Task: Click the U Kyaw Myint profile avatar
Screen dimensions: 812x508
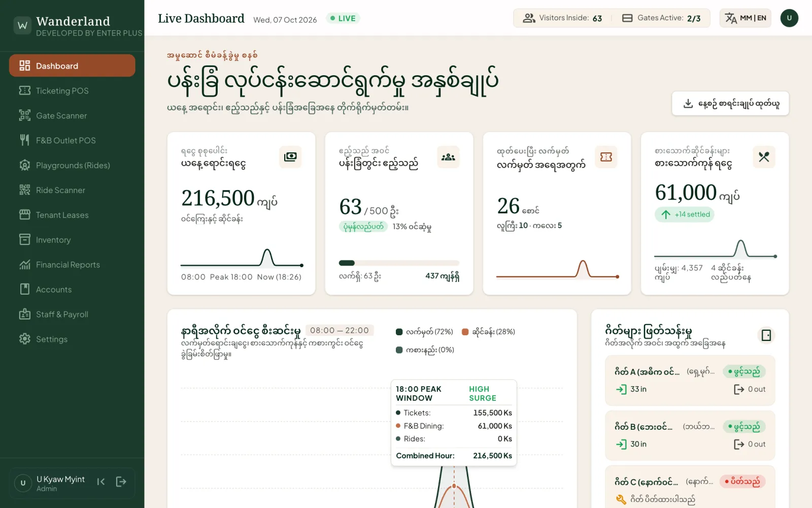Action: [x=23, y=483]
